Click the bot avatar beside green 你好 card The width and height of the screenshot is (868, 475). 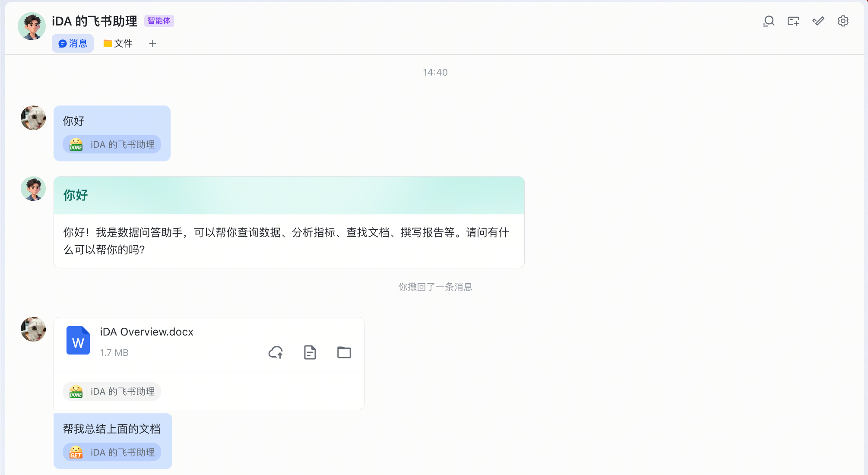(33, 189)
